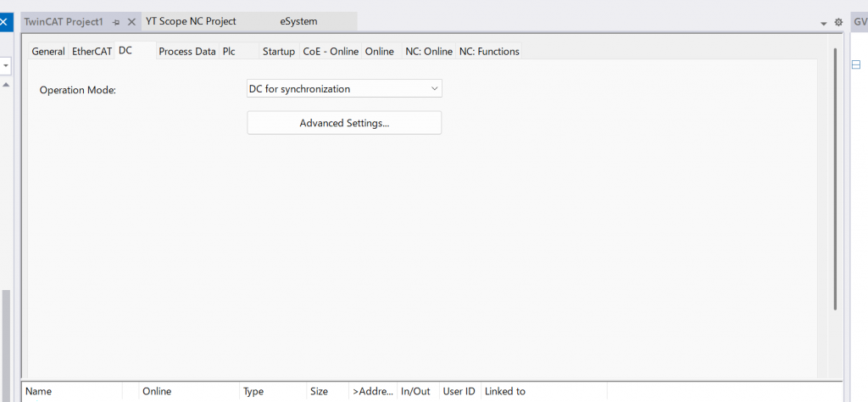Screen dimensions: 868x402
Task: Sort by the Linked to column header
Action: tap(505, 392)
